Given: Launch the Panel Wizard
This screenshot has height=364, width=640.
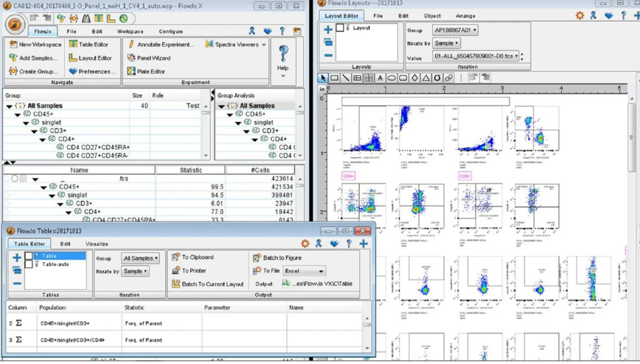Looking at the screenshot, I should (x=149, y=58).
